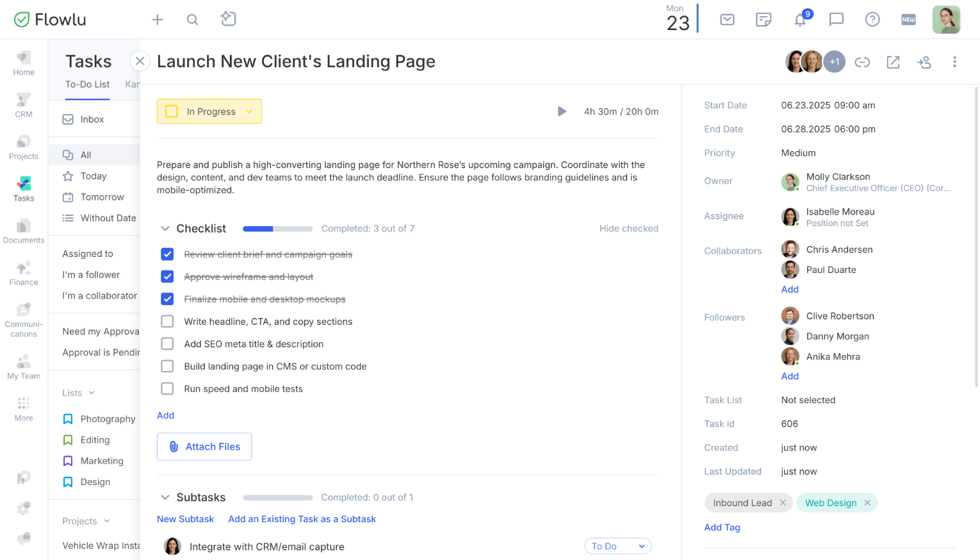Start the task timer play button
Image resolution: width=980 pixels, height=560 pixels.
(562, 111)
